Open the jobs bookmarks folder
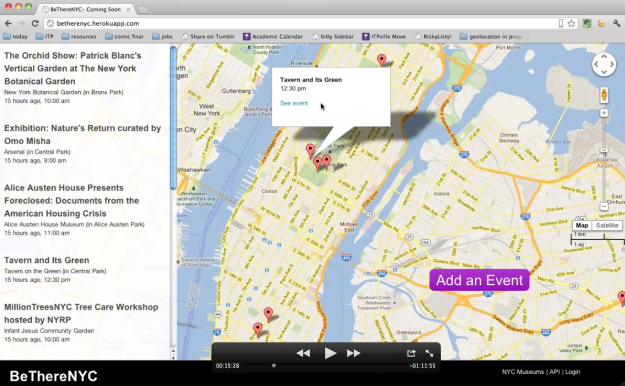The height and width of the screenshot is (386, 625). pyautogui.click(x=162, y=36)
